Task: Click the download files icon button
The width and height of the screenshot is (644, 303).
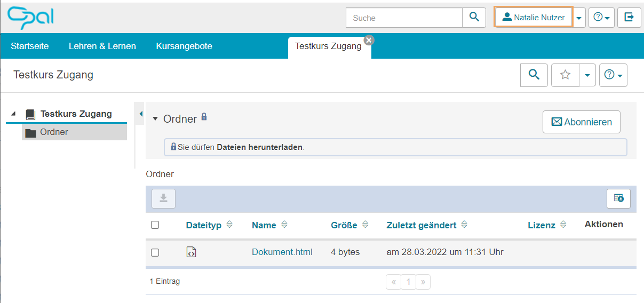Action: [x=163, y=198]
